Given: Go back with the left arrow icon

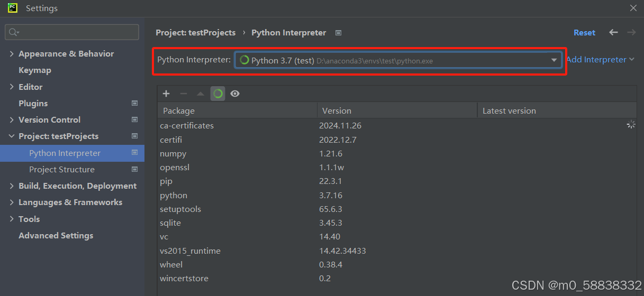Looking at the screenshot, I should coord(613,32).
